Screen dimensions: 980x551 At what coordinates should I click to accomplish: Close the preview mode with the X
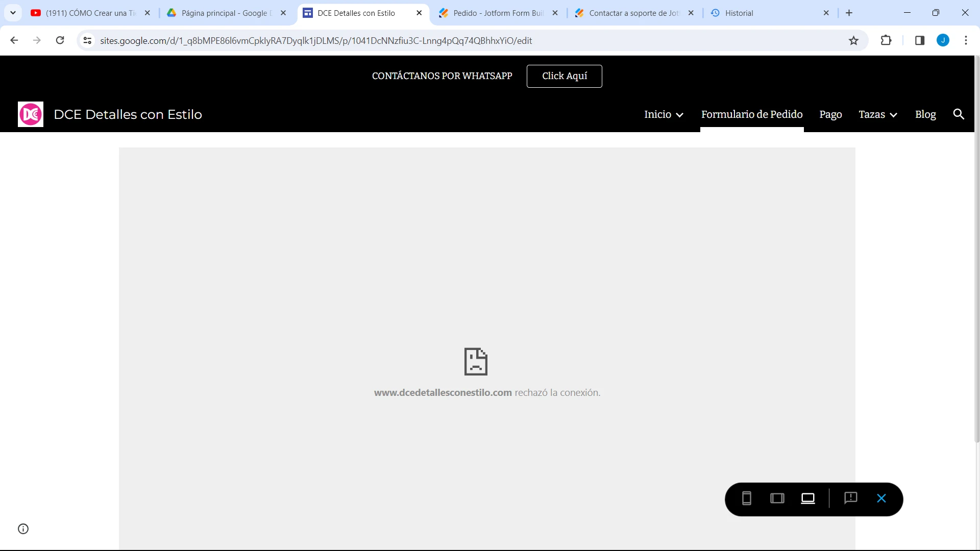pos(881,498)
